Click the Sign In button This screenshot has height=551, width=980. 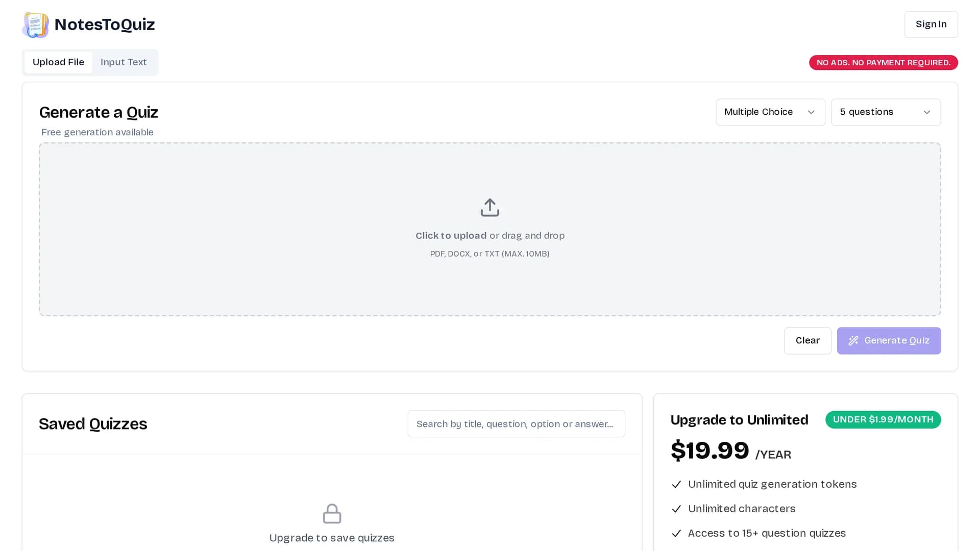[x=931, y=24]
